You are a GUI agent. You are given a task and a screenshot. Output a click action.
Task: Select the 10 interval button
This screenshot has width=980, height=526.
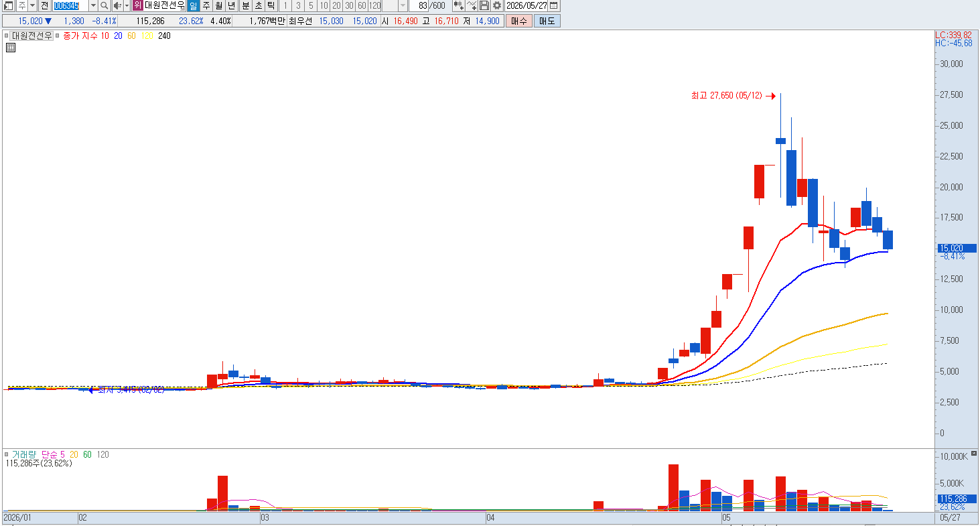click(x=324, y=5)
